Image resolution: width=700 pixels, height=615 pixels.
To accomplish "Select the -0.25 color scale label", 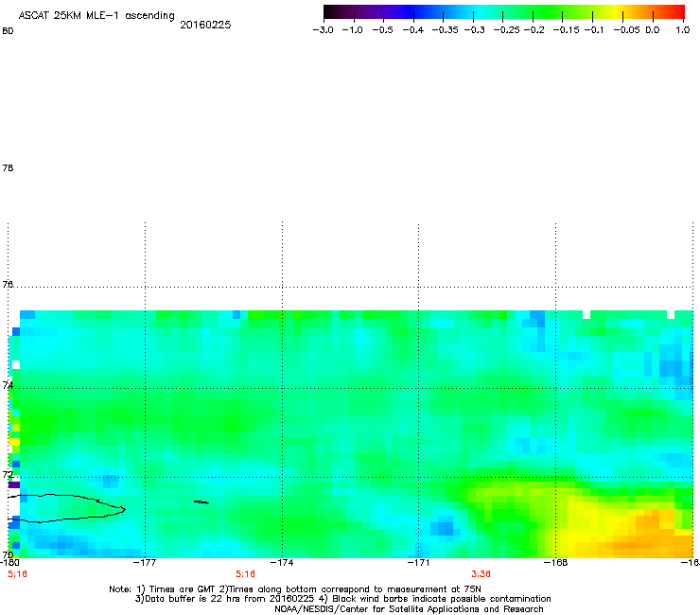I will click(507, 30).
